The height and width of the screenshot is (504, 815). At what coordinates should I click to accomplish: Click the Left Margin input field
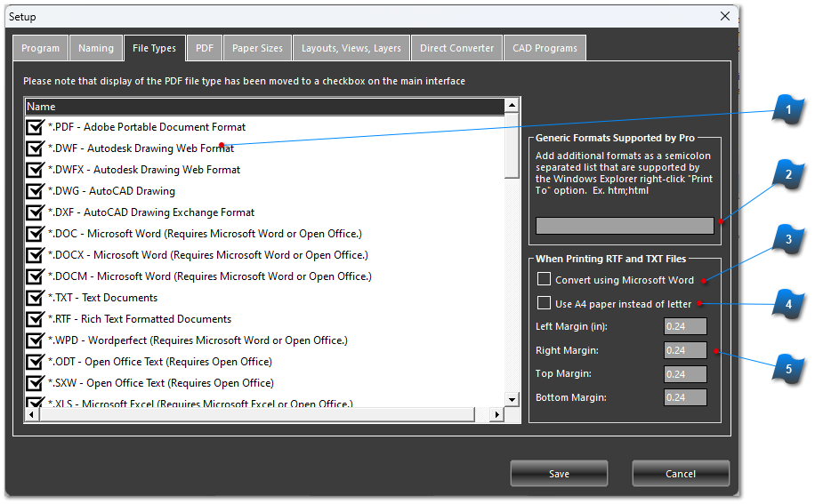(685, 326)
